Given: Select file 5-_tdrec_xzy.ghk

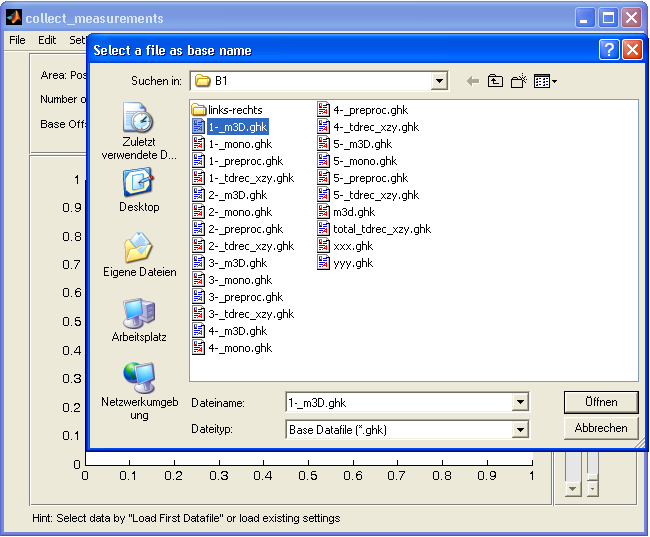Looking at the screenshot, I should tap(369, 195).
